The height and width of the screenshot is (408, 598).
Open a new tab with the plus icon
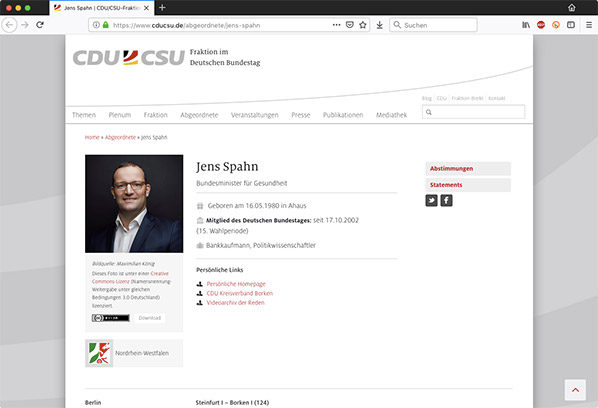(x=162, y=8)
